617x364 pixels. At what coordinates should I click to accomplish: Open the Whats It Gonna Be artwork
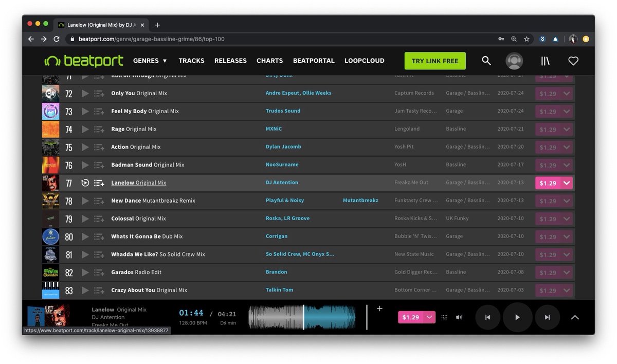(50, 237)
